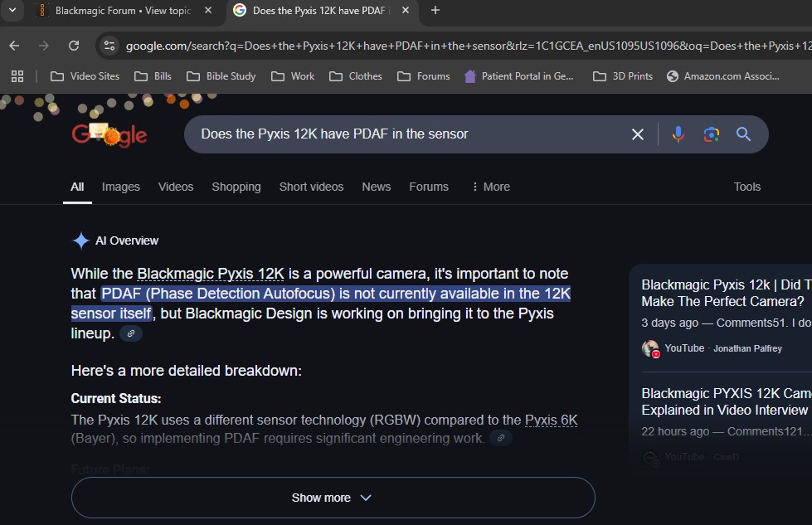Switch to Images results
The width and height of the screenshot is (812, 525).
[120, 187]
